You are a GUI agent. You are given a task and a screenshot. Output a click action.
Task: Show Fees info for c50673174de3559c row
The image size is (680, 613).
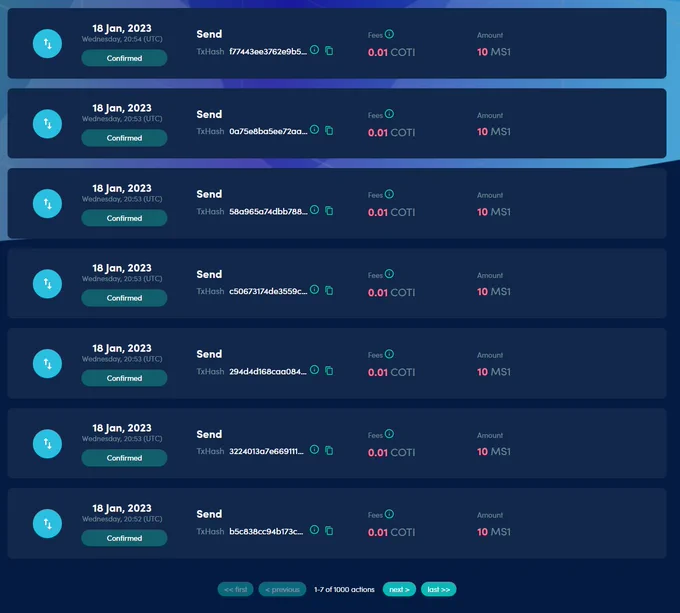pos(389,274)
